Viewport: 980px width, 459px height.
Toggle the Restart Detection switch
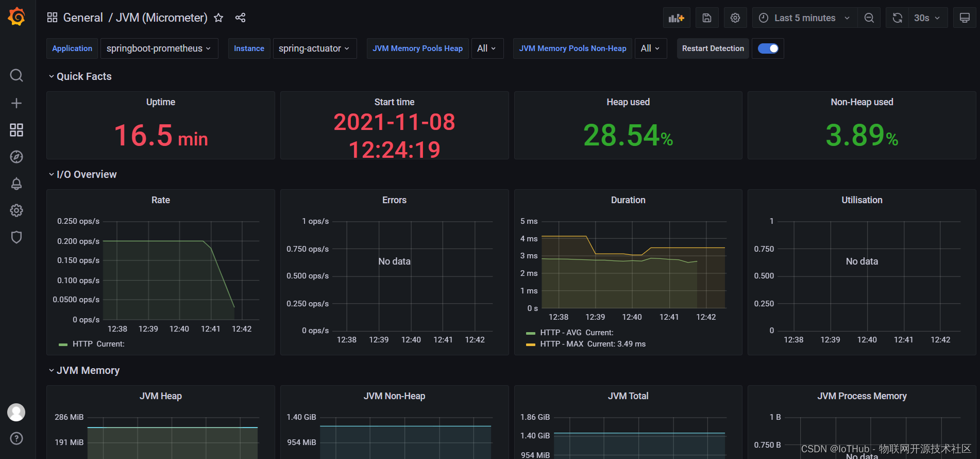coord(768,48)
